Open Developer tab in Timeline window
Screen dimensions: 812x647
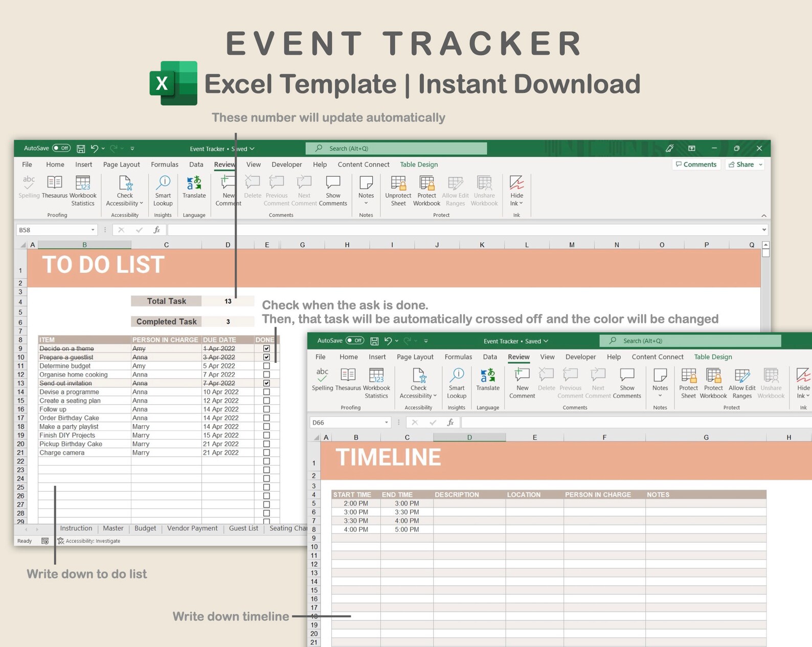580,357
